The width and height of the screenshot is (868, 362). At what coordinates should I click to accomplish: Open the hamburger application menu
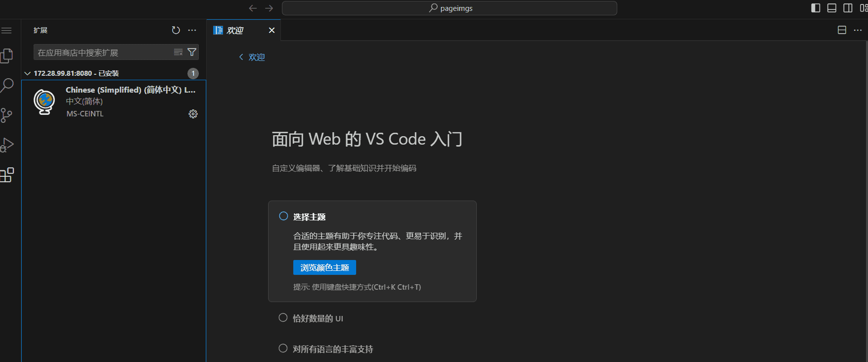(6, 31)
